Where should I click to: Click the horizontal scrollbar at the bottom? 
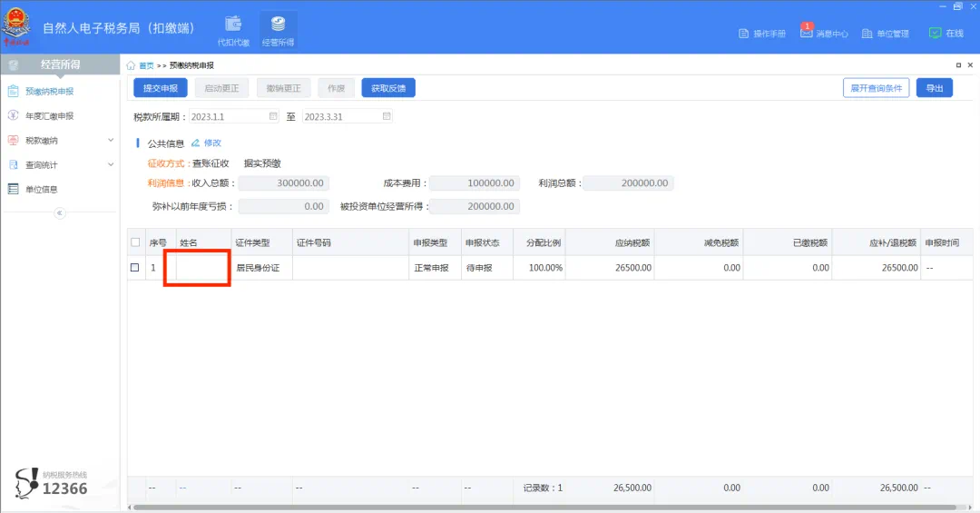(544, 507)
